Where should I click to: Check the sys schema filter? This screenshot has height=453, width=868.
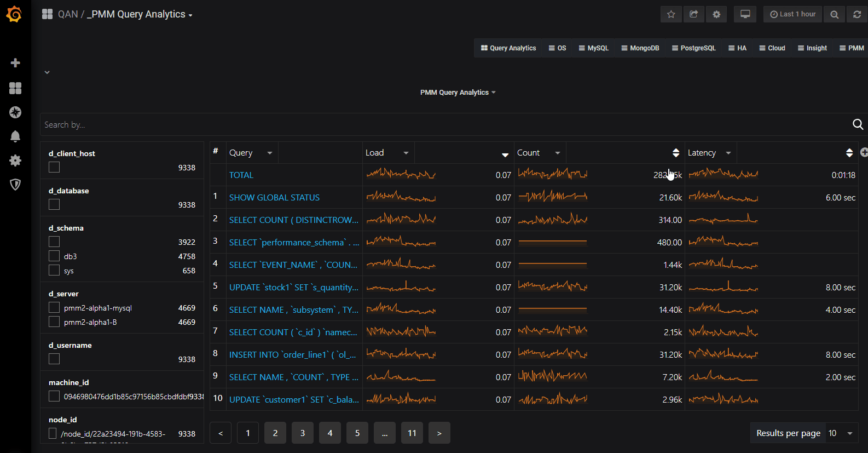(54, 270)
